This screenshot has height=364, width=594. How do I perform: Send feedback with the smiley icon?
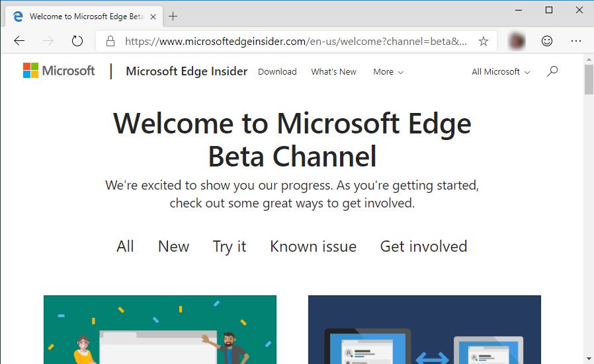546,41
